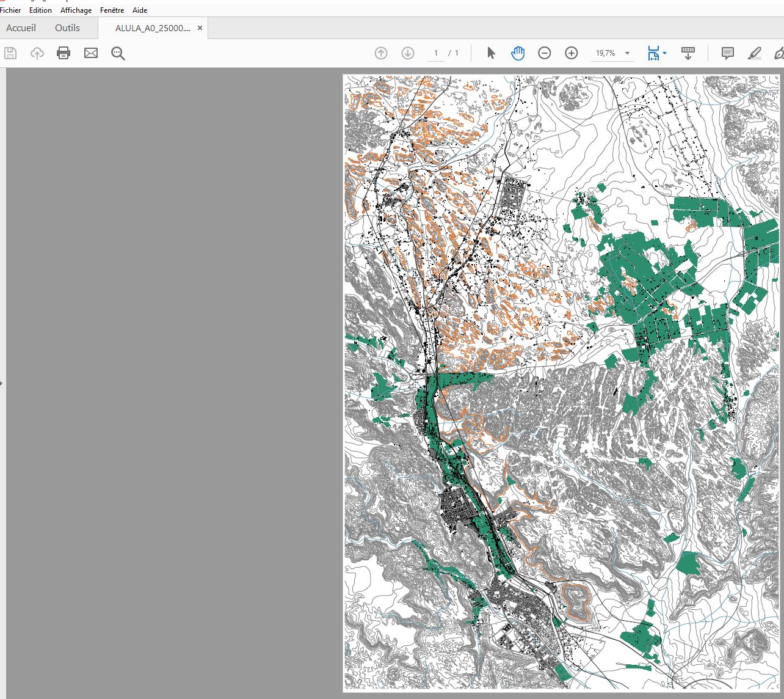Zoom out with the minus button
Viewport: 784px width, 699px height.
click(545, 53)
